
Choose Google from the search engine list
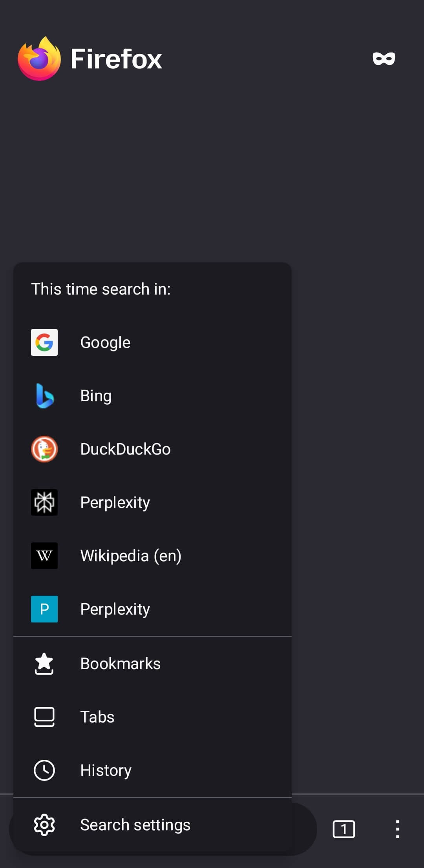105,342
